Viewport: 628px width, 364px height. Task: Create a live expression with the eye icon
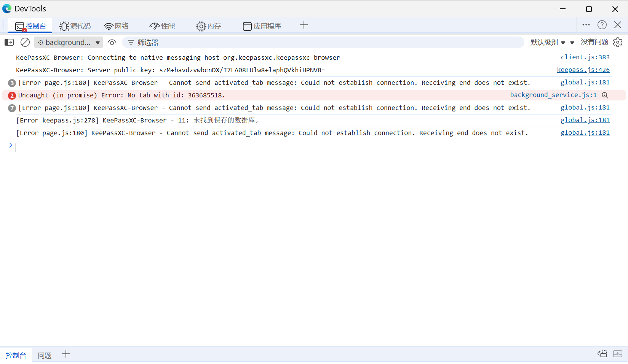[x=112, y=42]
